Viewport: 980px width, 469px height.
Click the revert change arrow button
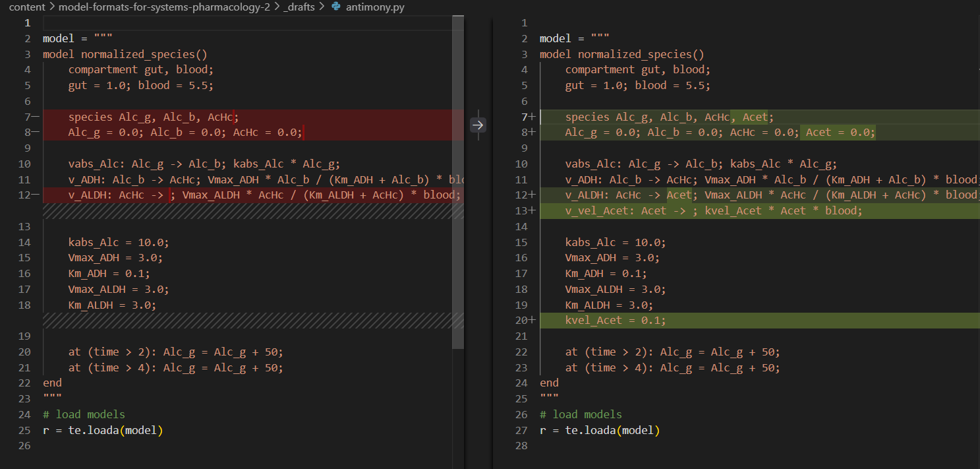coord(478,124)
